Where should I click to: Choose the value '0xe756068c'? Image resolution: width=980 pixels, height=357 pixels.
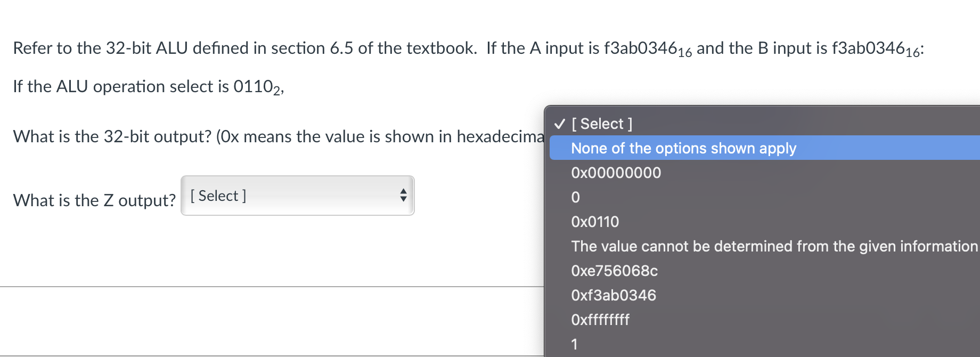[614, 271]
